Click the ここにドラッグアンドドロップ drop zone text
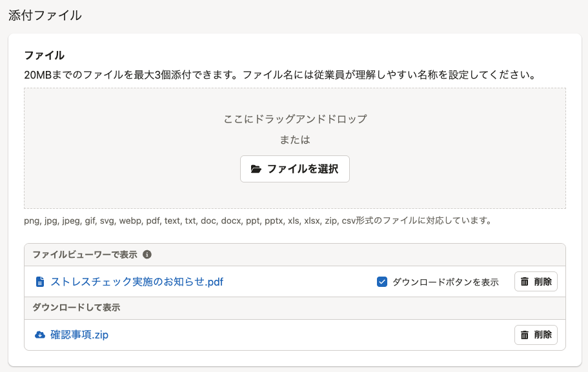588x372 pixels. [295, 119]
